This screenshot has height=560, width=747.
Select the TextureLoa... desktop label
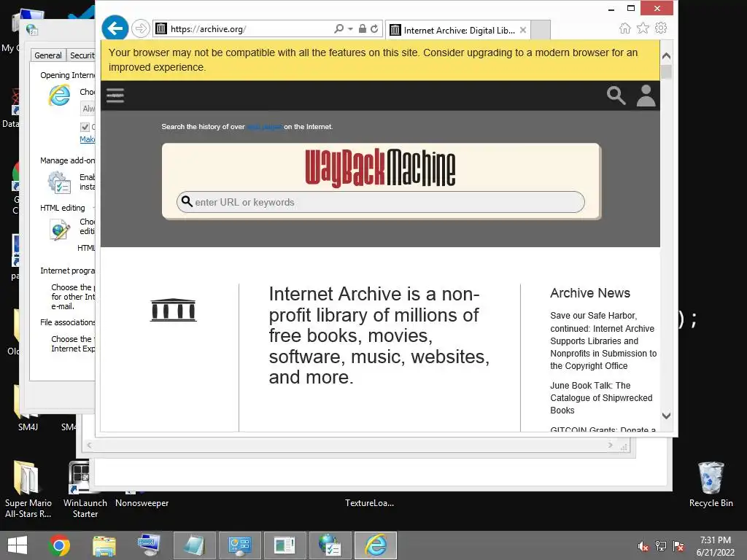pos(369,503)
